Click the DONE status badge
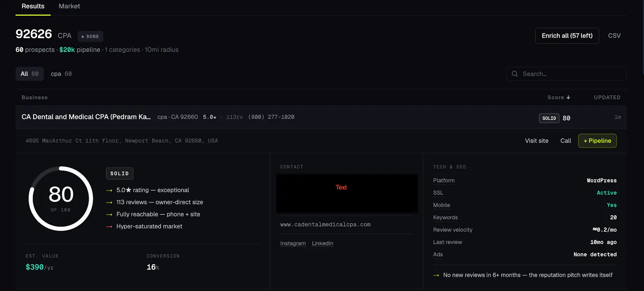 (90, 36)
